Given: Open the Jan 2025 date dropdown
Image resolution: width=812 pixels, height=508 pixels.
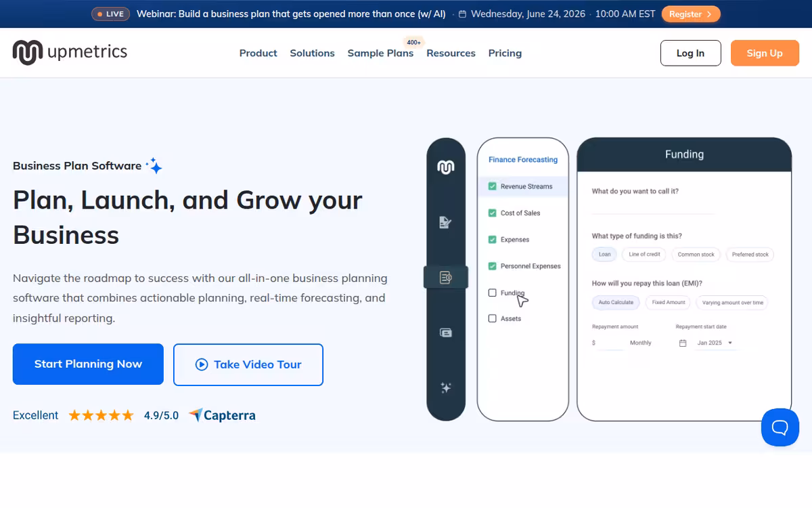Looking at the screenshot, I should click(715, 343).
